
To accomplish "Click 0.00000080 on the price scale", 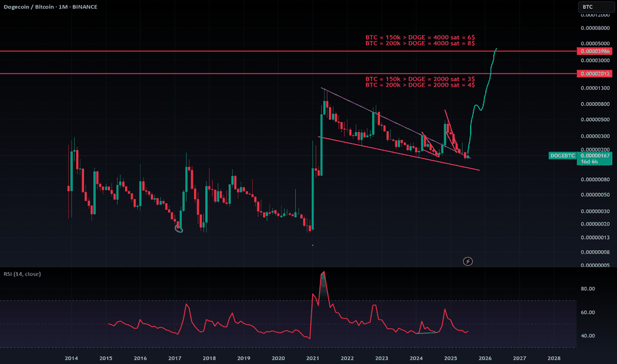I will [595, 180].
